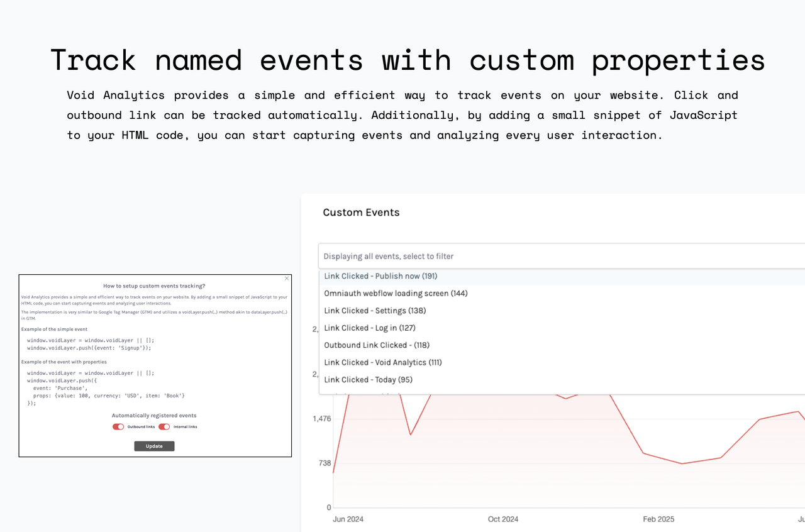The height and width of the screenshot is (532, 805).
Task: Toggle the Outbound links switch
Action: click(x=118, y=426)
